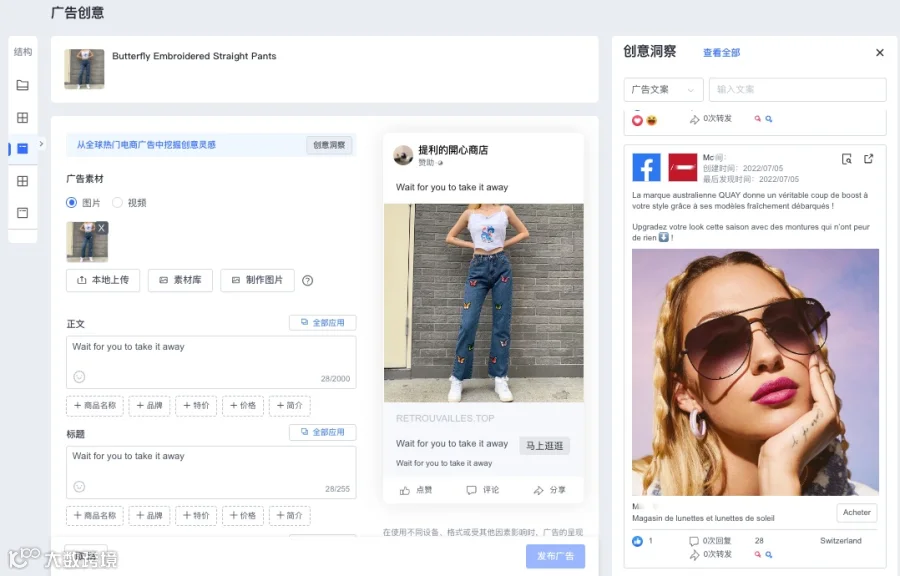900x576 pixels.
Task: Insert the 商品名称 tag under 正文
Action: [x=95, y=406]
